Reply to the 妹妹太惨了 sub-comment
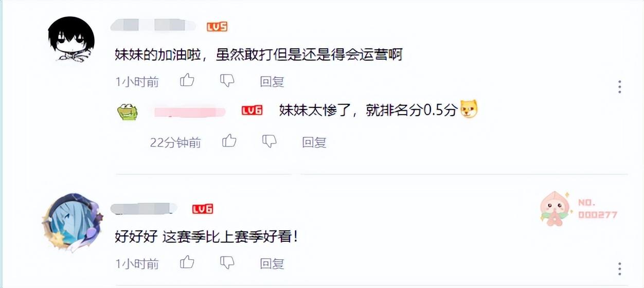This screenshot has height=288, width=644. [x=314, y=142]
